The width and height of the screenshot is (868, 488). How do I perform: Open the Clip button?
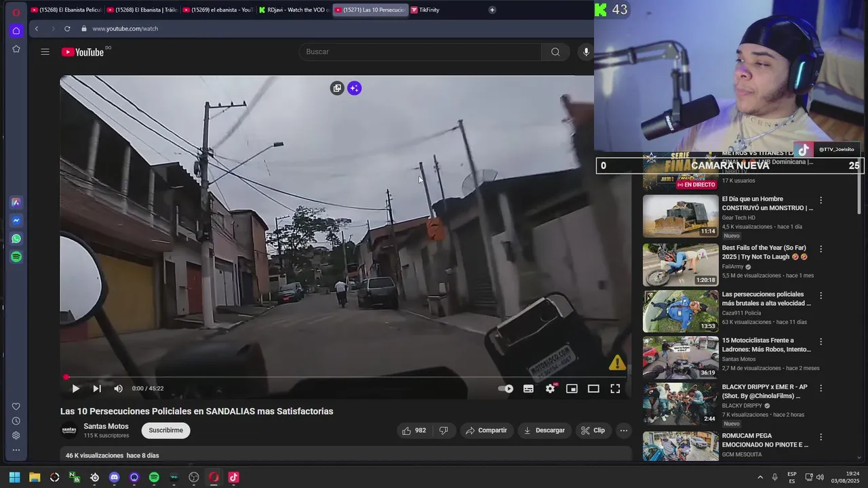(x=593, y=430)
